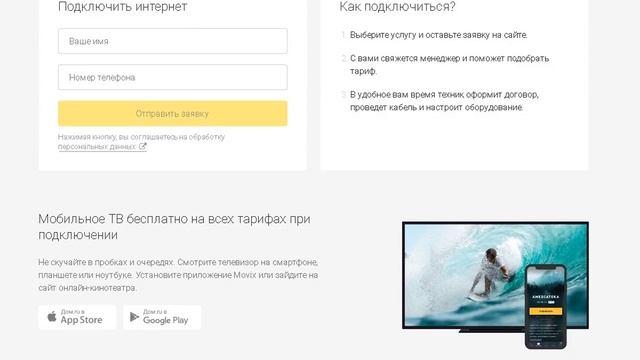Open the 'персональных данных' link

click(97, 147)
